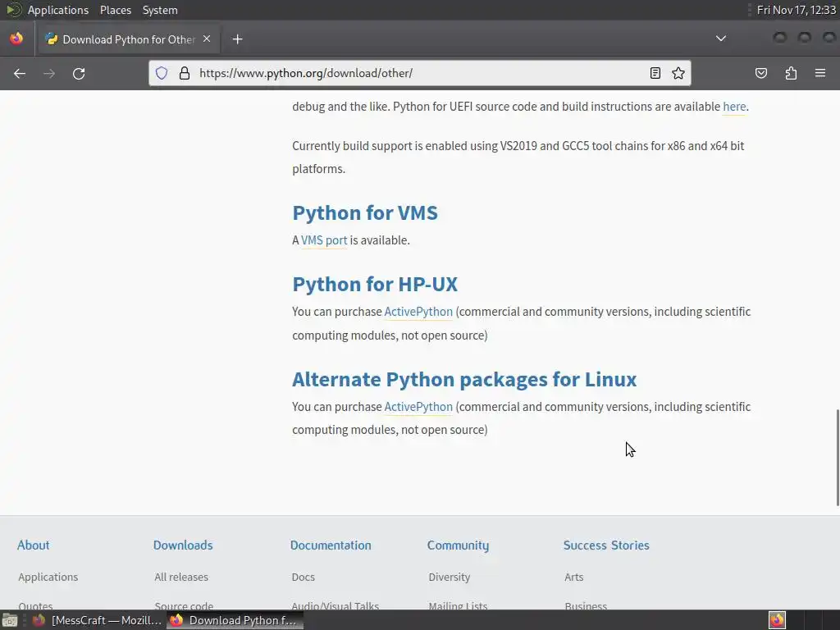Click Alternate Python packages for Linux heading
840x630 pixels.
click(x=464, y=379)
